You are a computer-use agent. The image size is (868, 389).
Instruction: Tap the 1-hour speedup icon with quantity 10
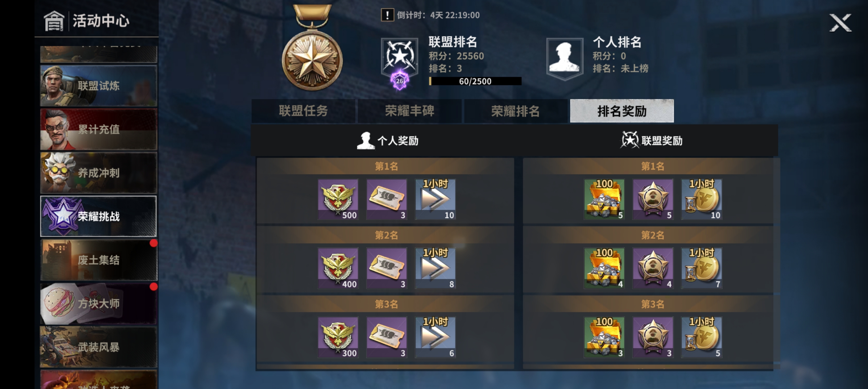(x=435, y=199)
